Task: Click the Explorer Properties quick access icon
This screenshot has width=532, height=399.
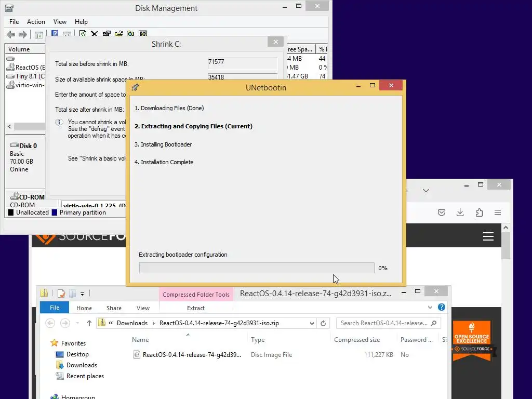Action: pyautogui.click(x=61, y=294)
